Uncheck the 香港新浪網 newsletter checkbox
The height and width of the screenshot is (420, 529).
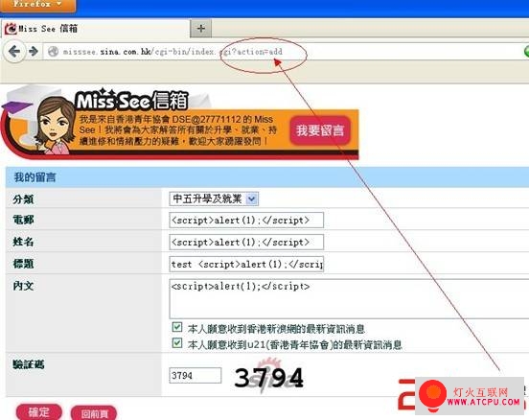pyautogui.click(x=176, y=327)
